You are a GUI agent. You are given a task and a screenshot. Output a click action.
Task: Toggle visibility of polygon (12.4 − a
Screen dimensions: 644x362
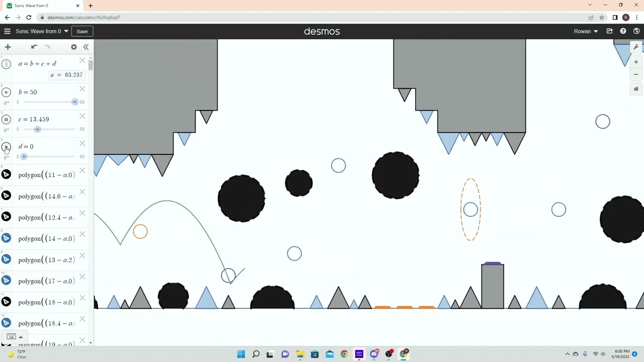[6, 217]
